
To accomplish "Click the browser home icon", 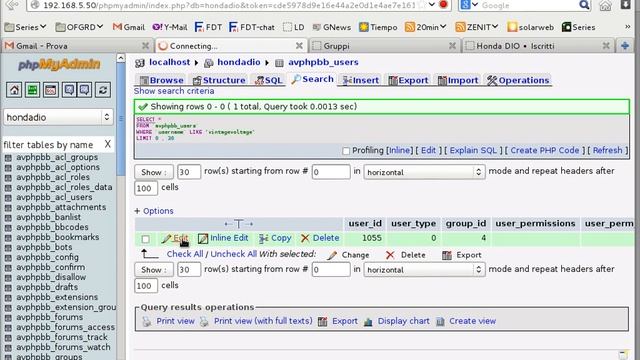I will click(x=605, y=5).
